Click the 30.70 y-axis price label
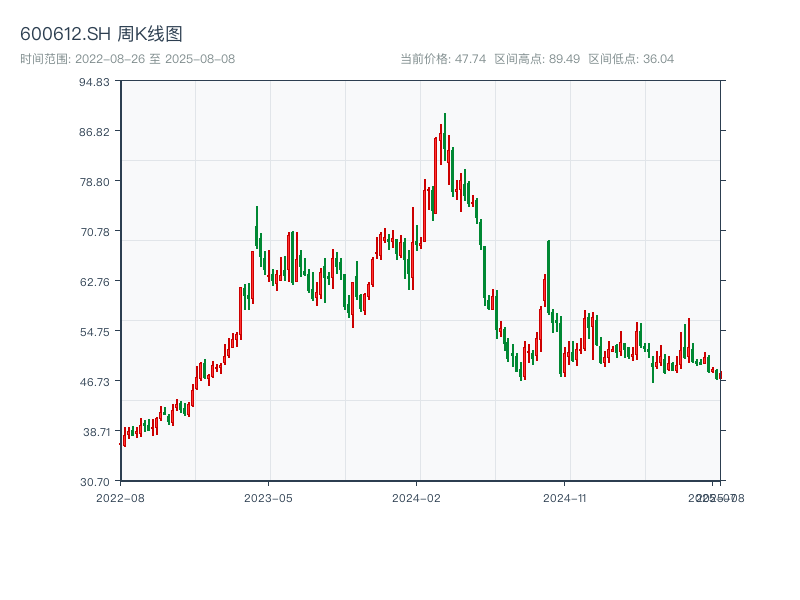 [94, 481]
